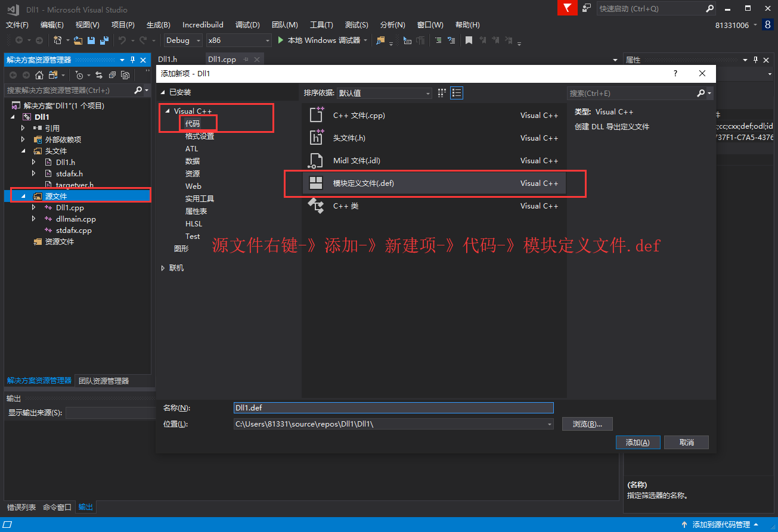Click the show all files icon
Image resolution: width=778 pixels, height=532 pixels.
[x=125, y=75]
